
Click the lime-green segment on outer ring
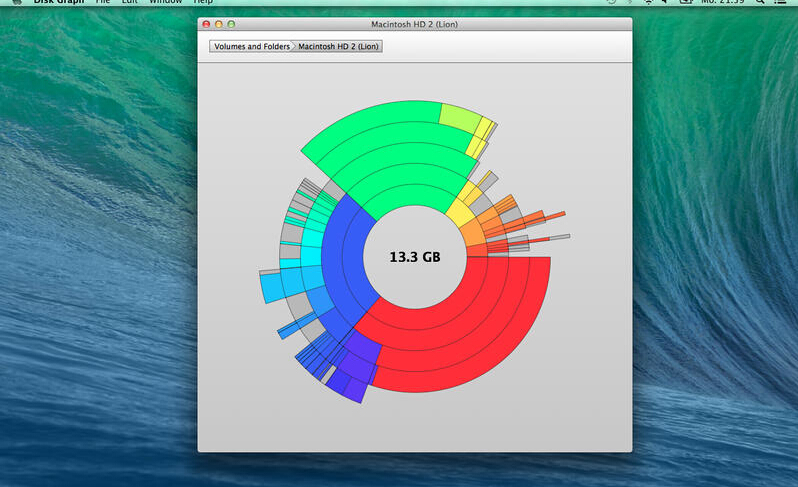point(460,116)
